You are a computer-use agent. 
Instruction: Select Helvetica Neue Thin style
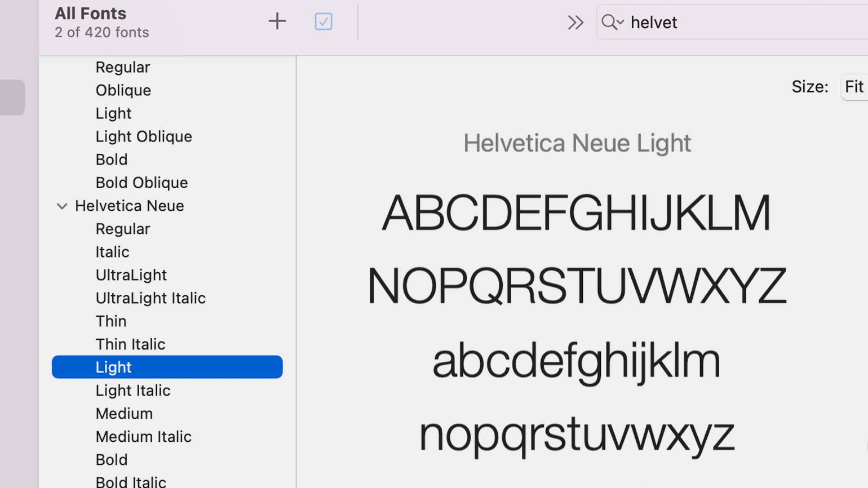point(111,321)
